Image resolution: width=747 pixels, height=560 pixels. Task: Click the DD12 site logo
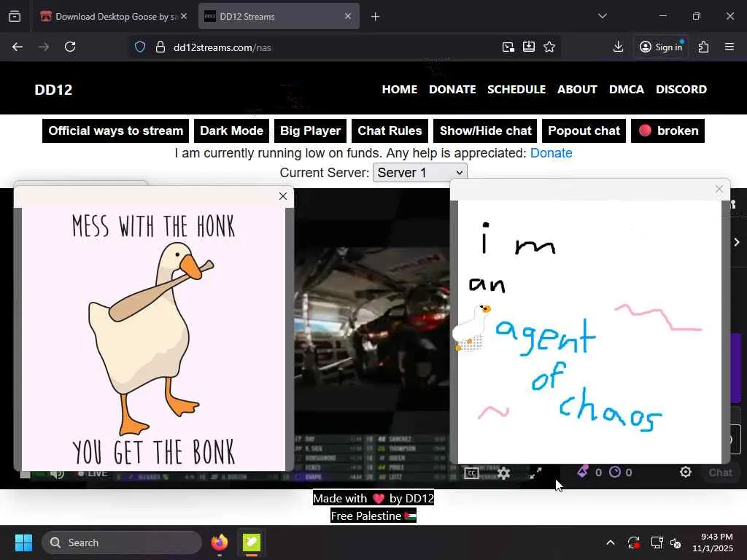[x=53, y=90]
